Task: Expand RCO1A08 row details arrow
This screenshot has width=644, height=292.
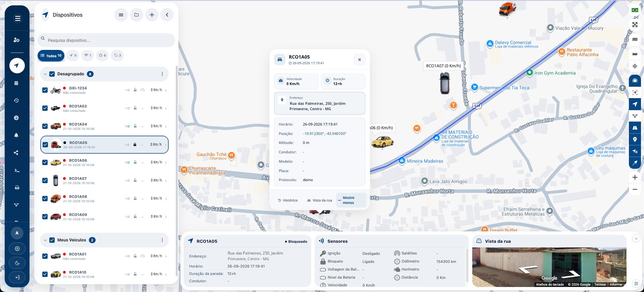Action: (166, 199)
